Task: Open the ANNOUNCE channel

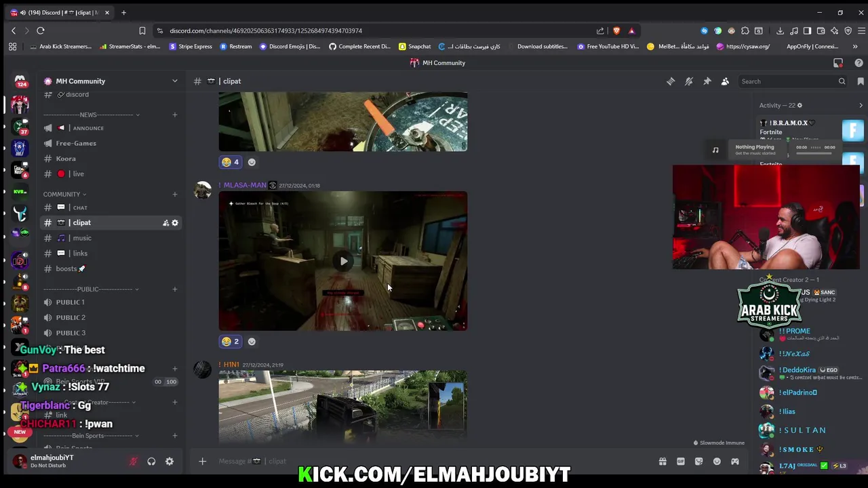Action: point(110,128)
